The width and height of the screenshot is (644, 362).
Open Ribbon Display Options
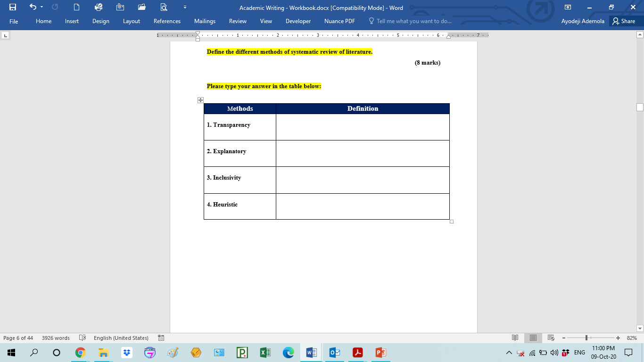(568, 8)
